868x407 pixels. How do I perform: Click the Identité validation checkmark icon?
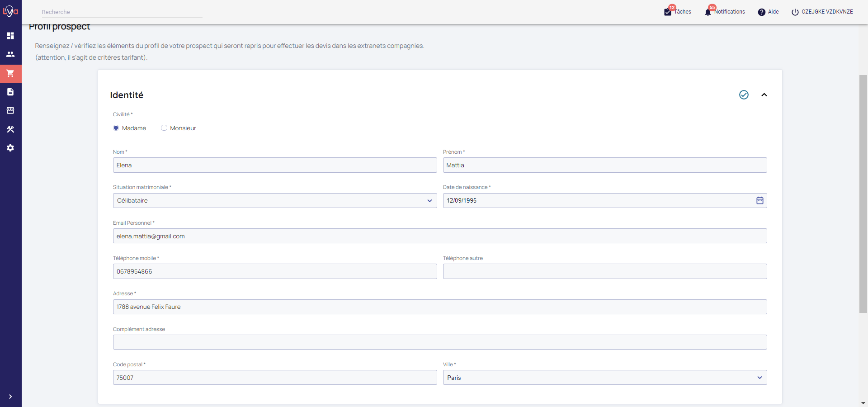coord(744,95)
